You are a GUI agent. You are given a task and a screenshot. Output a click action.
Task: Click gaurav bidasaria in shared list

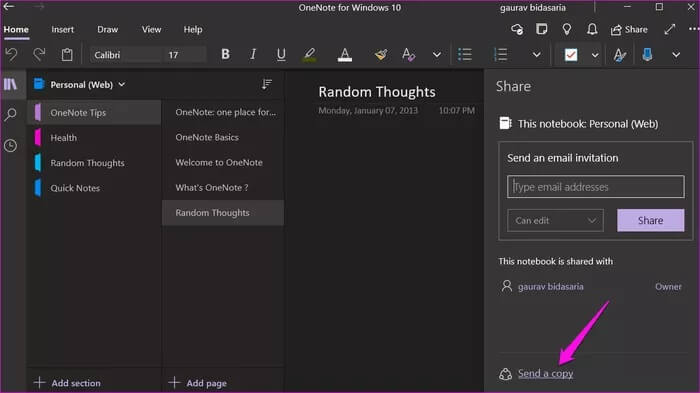[x=550, y=287]
